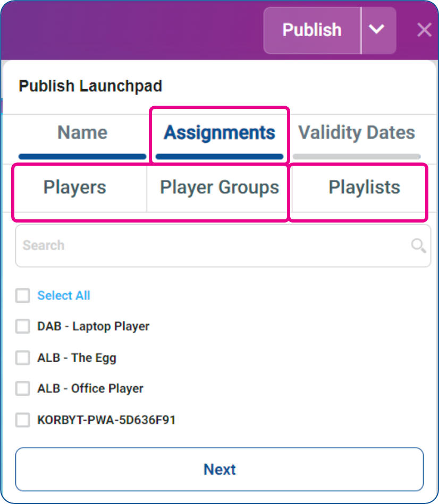Click the Select All link text
This screenshot has width=439, height=504.
pos(64,295)
